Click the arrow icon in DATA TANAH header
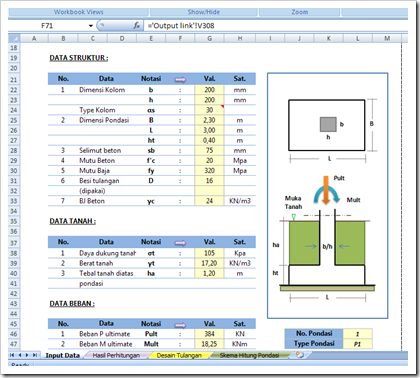Screen dimensions: 420x378 [180, 243]
